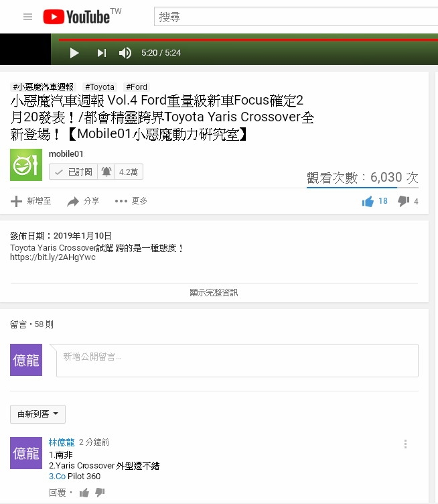
Task: Mute the video with the speaker icon
Action: [x=125, y=53]
